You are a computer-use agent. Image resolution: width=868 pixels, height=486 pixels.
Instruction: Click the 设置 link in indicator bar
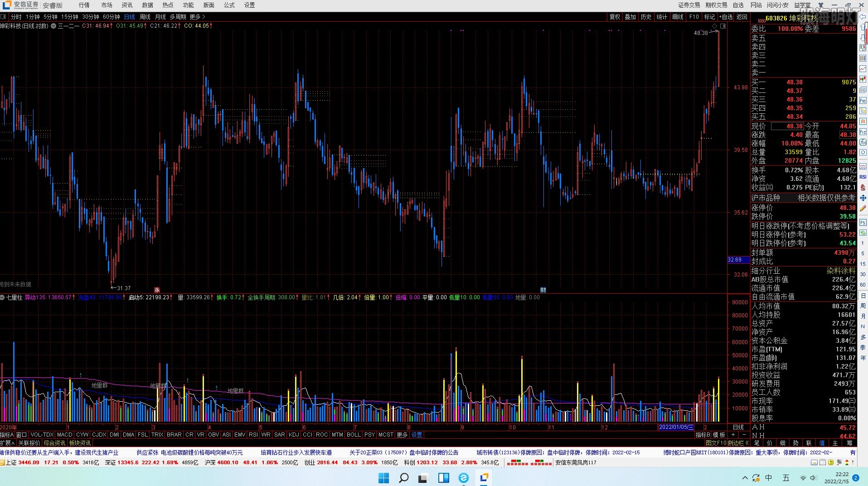coord(417,434)
